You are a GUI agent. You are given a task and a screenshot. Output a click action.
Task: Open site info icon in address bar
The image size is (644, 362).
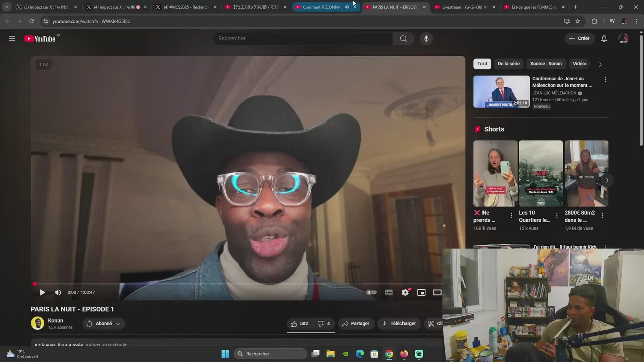pyautogui.click(x=46, y=21)
